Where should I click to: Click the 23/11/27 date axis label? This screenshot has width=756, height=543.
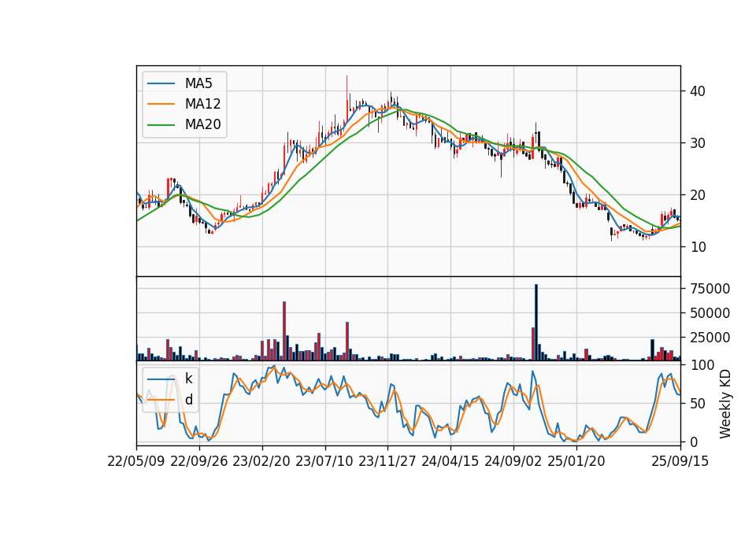pyautogui.click(x=387, y=461)
